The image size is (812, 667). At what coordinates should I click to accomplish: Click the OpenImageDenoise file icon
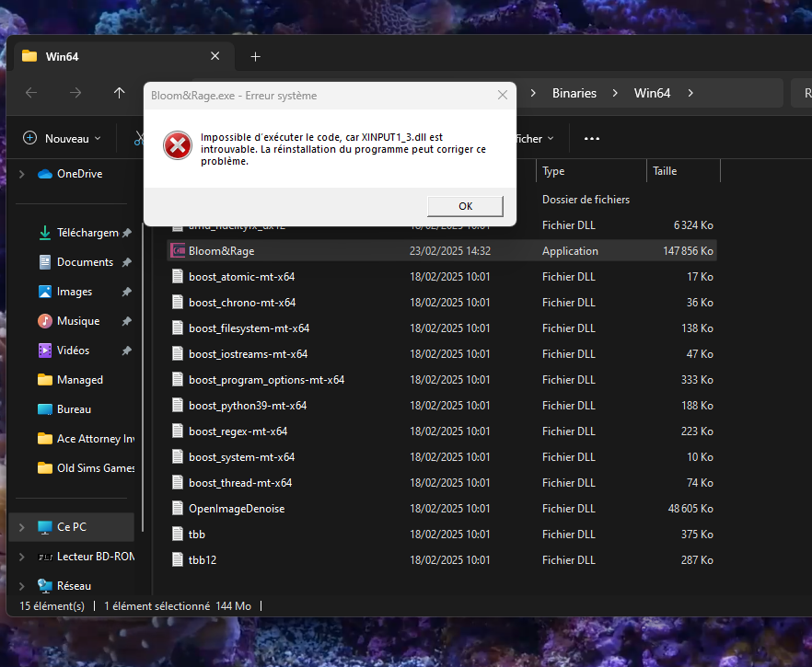tap(178, 508)
